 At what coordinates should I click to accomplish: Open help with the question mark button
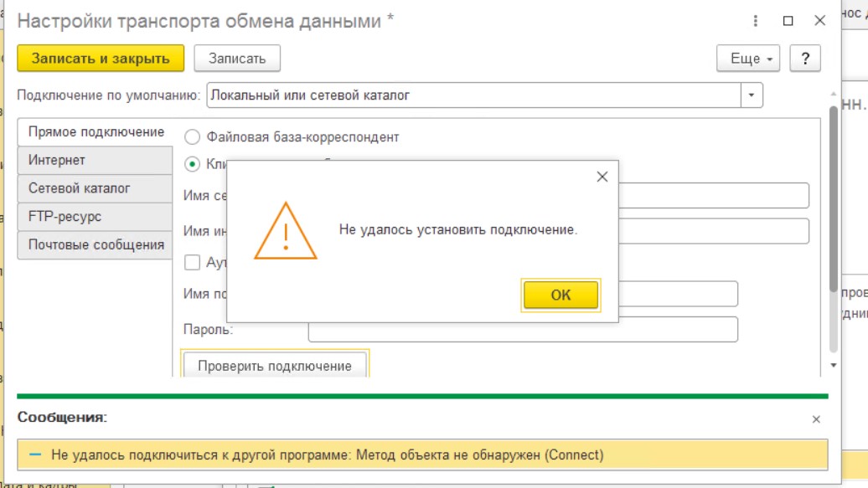click(805, 59)
